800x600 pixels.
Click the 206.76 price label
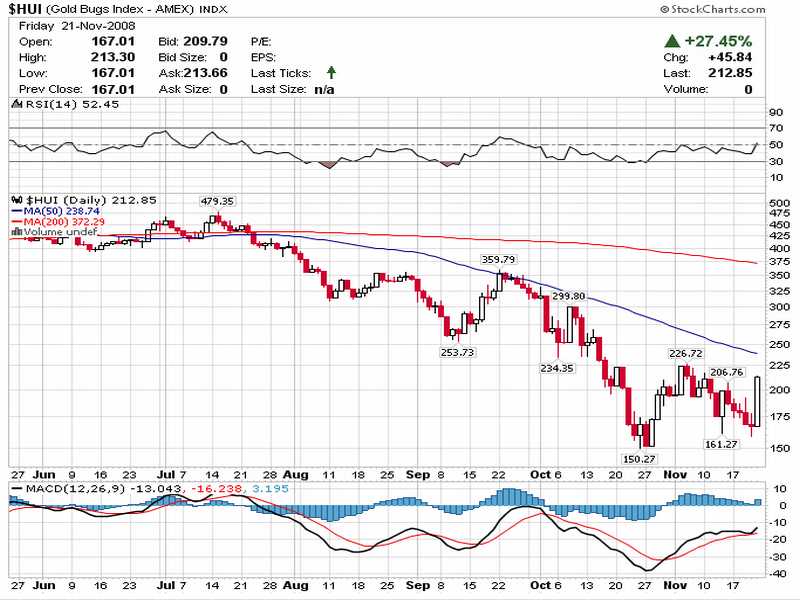[x=727, y=372]
